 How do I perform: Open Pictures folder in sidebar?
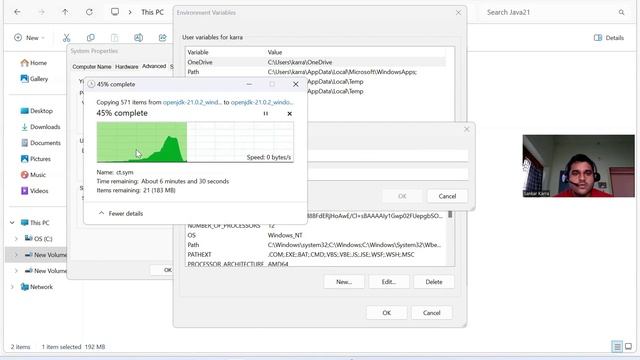36,159
